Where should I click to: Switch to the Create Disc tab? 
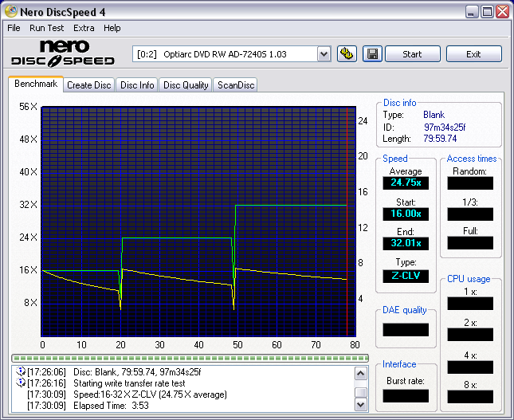point(88,85)
